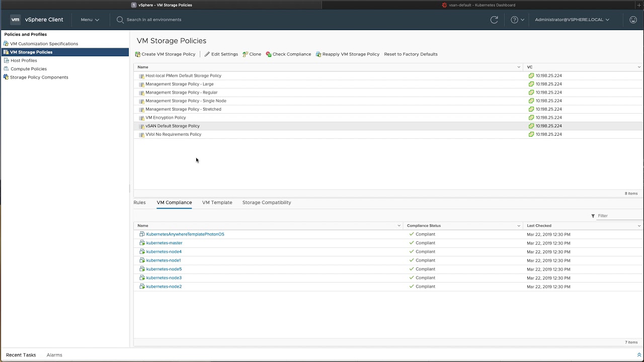Click the Check Compliance icon
Viewport: 644px width, 362px height.
pyautogui.click(x=269, y=54)
